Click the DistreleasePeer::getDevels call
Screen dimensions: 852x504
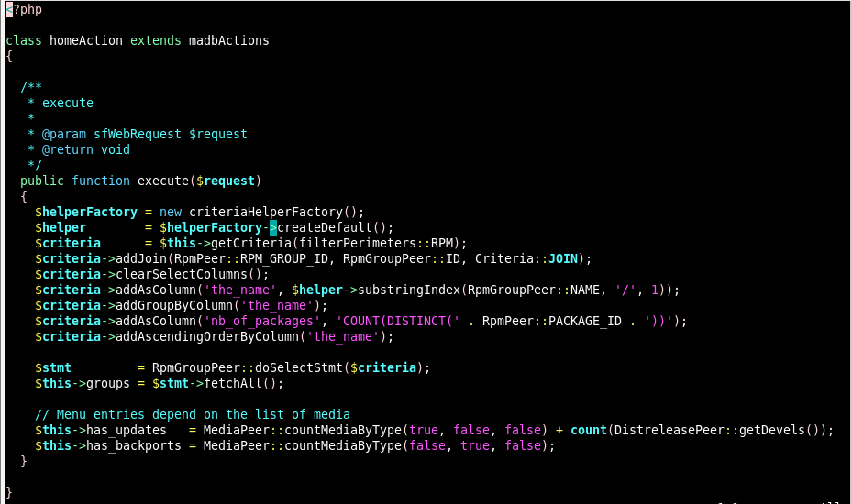717,430
